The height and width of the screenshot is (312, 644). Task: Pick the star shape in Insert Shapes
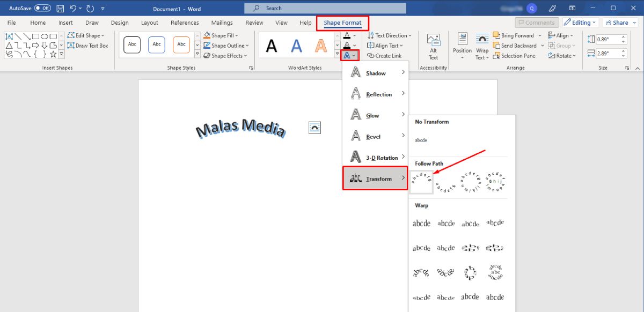[x=53, y=54]
